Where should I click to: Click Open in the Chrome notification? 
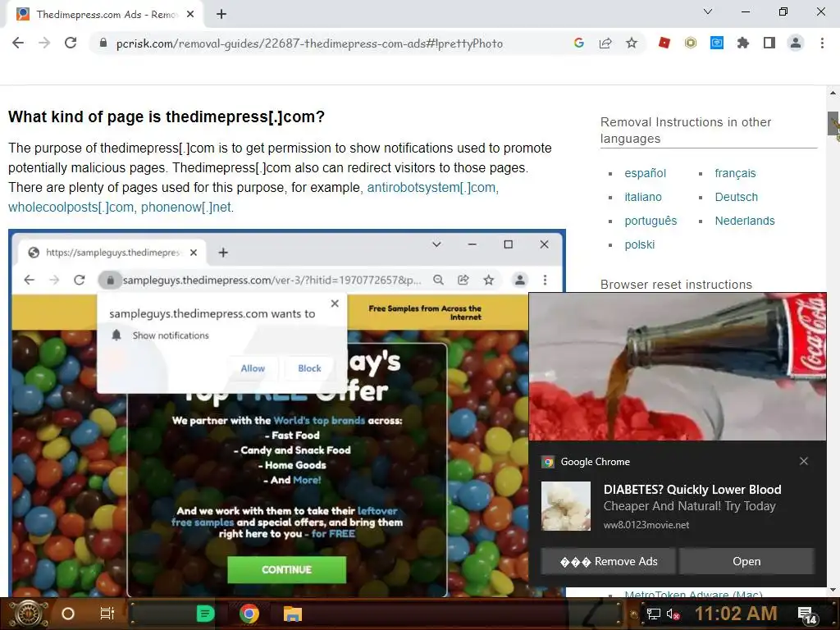pos(746,561)
